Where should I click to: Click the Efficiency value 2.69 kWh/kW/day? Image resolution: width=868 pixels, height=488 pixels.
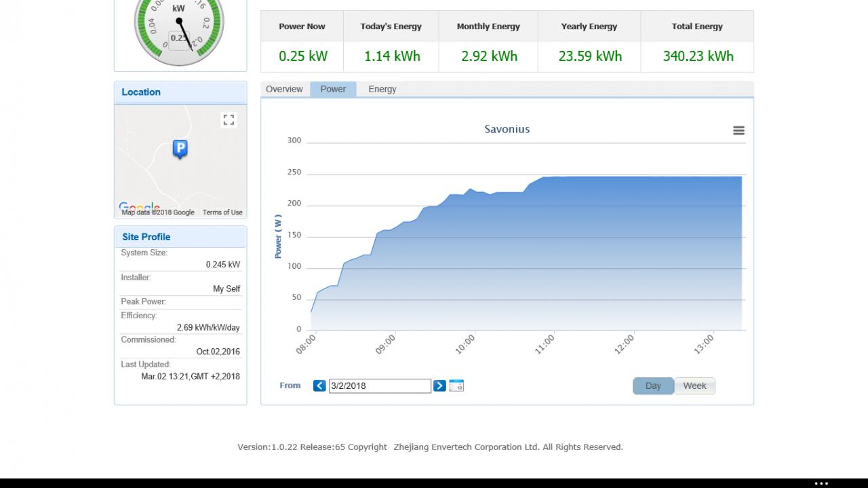point(208,328)
